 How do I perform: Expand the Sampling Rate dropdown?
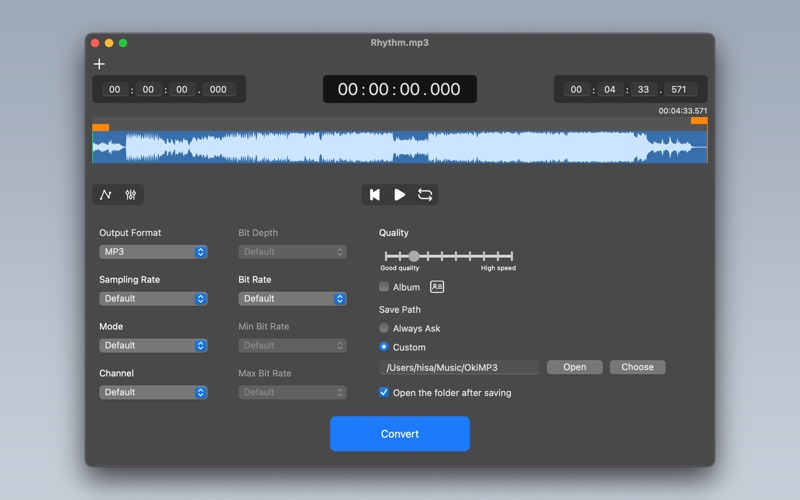click(153, 299)
